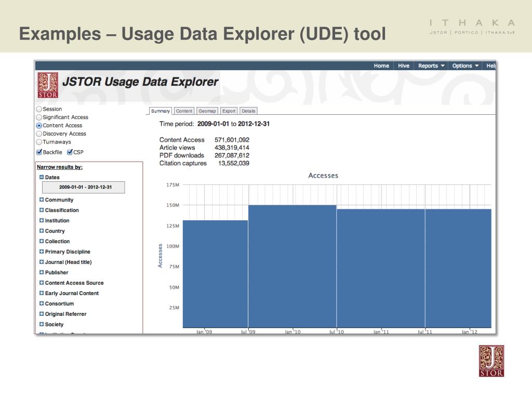The width and height of the screenshot is (532, 399).
Task: Choose the Turnaways radio option
Action: [39, 142]
